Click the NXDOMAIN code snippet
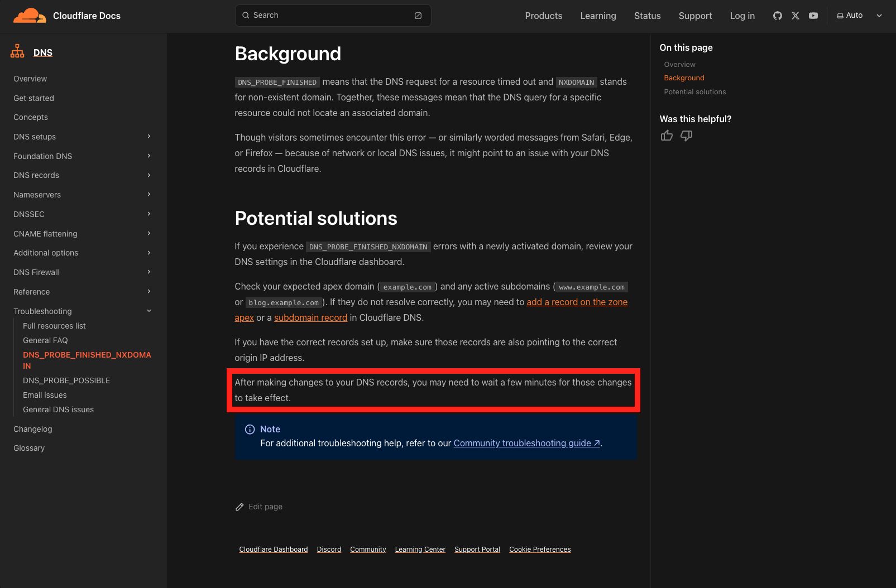The width and height of the screenshot is (896, 588). [576, 82]
